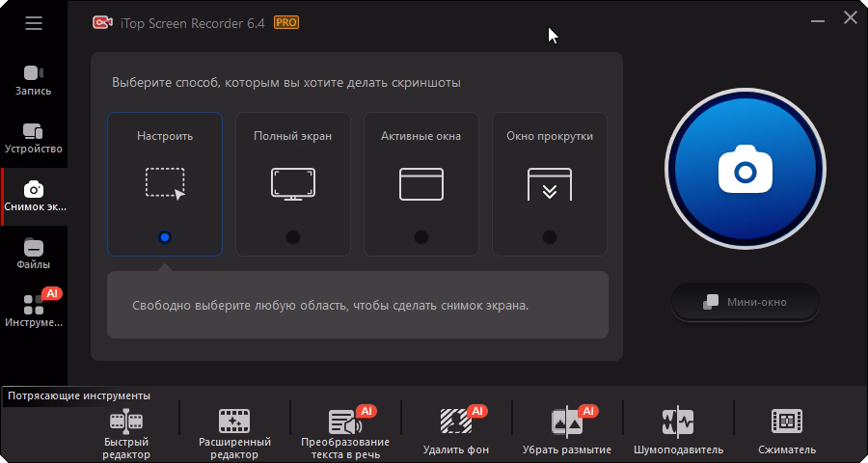Open the Запись recording tab
The height and width of the screenshot is (463, 868).
pyautogui.click(x=34, y=80)
